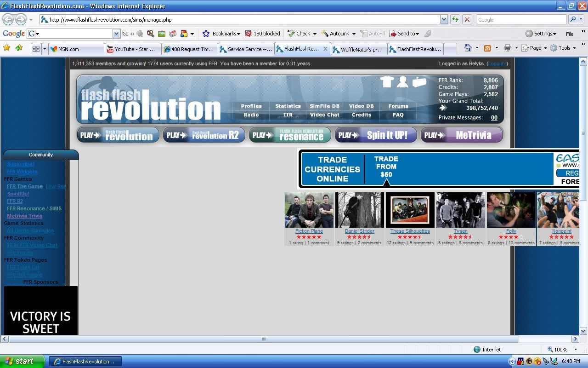This screenshot has width=588, height=368.
Task: Click the t-shirt icon in site header
Action: click(x=387, y=82)
